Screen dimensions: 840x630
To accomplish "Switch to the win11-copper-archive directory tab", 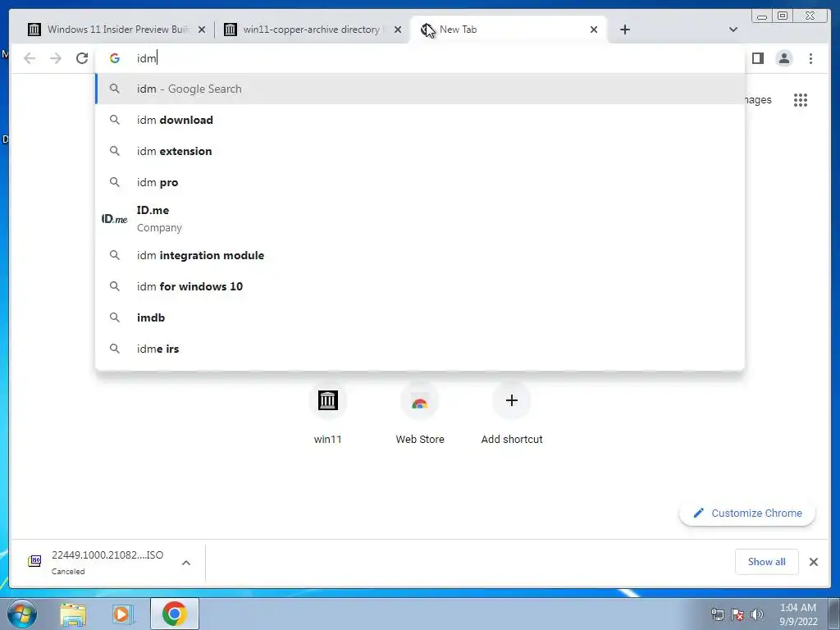I will point(313,30).
